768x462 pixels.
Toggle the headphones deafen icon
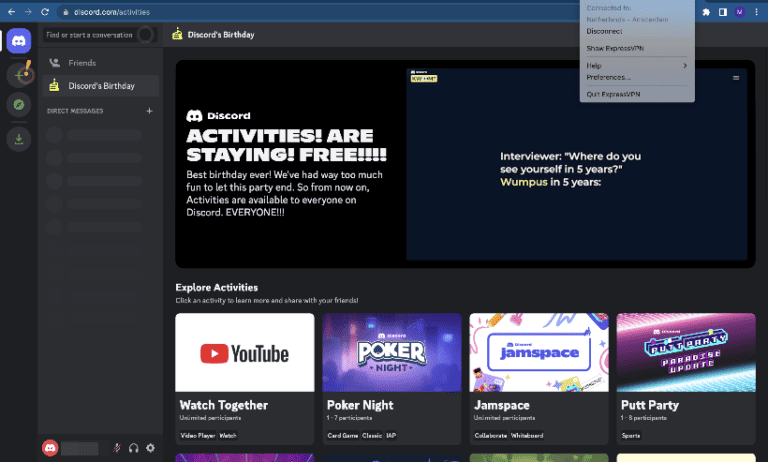pyautogui.click(x=134, y=448)
